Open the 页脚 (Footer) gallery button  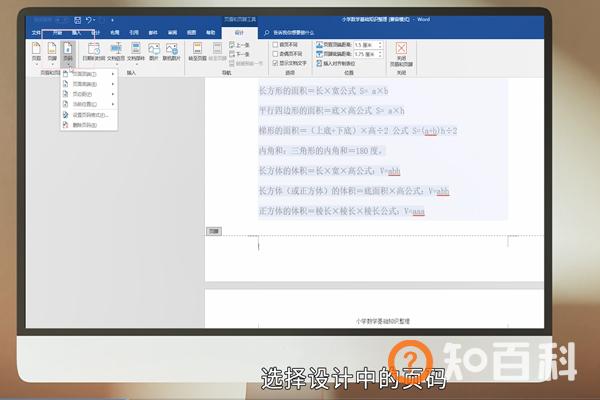pyautogui.click(x=52, y=52)
